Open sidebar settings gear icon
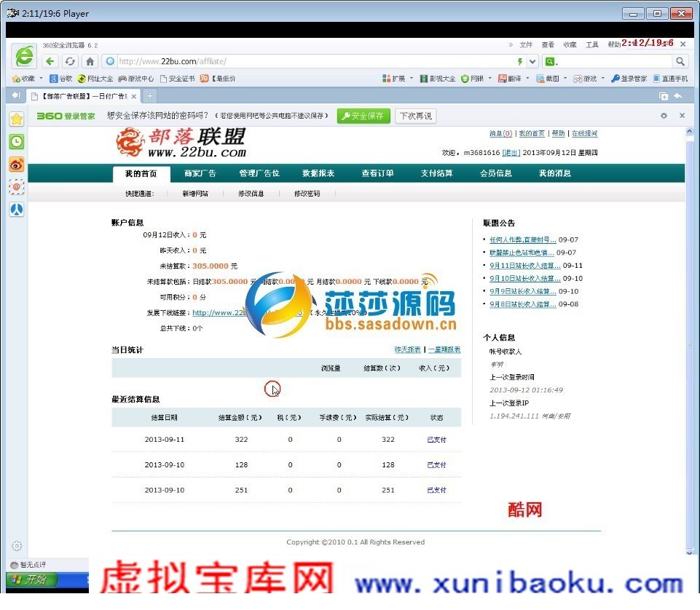Image resolution: width=700 pixels, height=610 pixels. click(17, 546)
